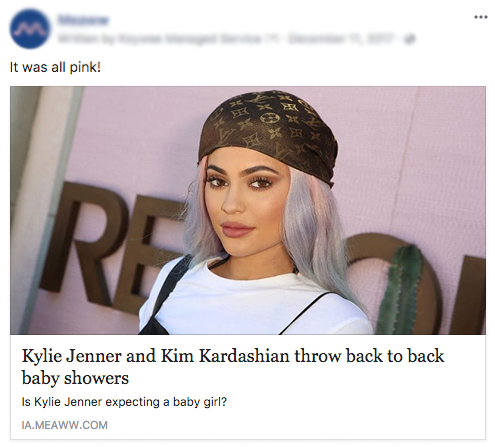
Task: Open the three-dot post options menu
Action: click(481, 17)
